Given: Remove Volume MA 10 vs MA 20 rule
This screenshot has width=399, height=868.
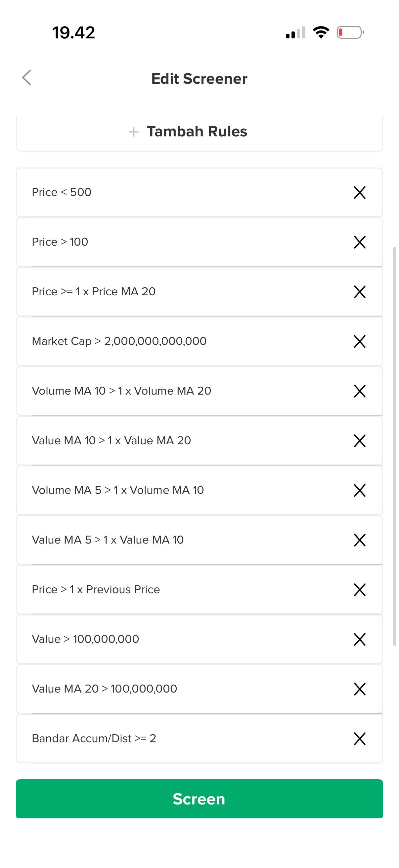Looking at the screenshot, I should point(360,391).
